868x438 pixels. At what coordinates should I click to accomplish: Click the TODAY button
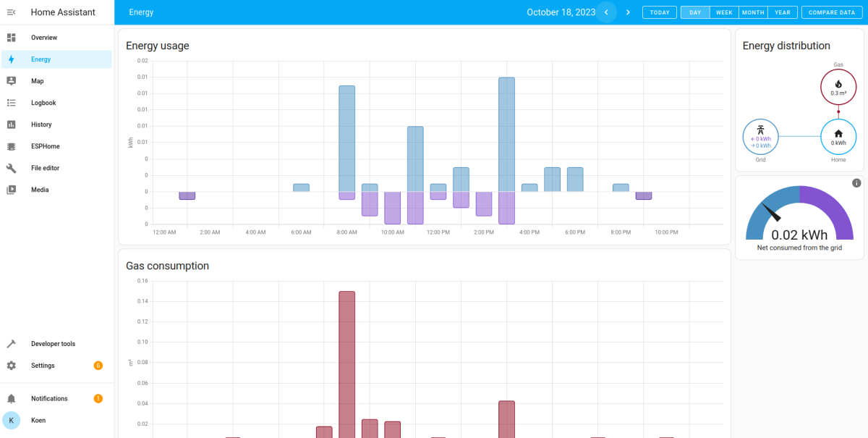[x=660, y=12]
